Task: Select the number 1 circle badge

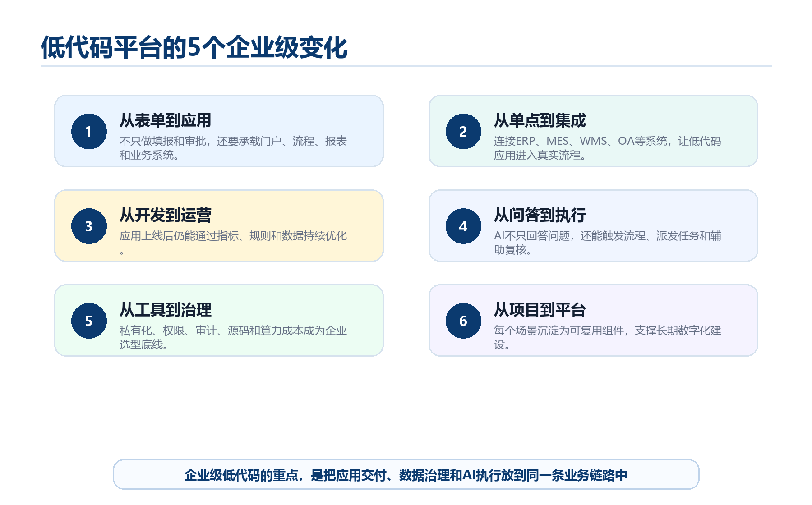Action: point(89,131)
